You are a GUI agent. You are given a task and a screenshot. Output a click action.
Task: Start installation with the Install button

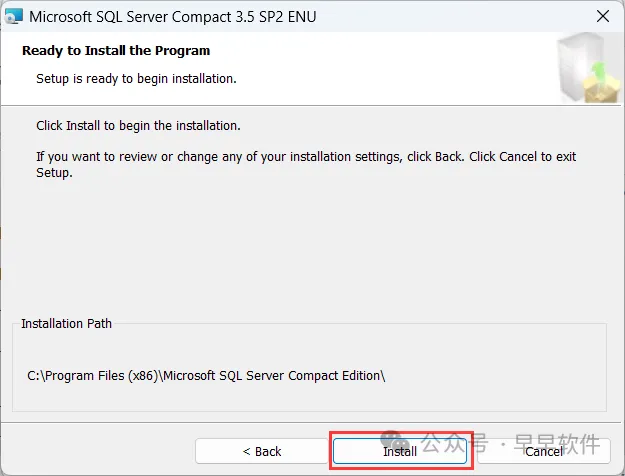(x=400, y=451)
